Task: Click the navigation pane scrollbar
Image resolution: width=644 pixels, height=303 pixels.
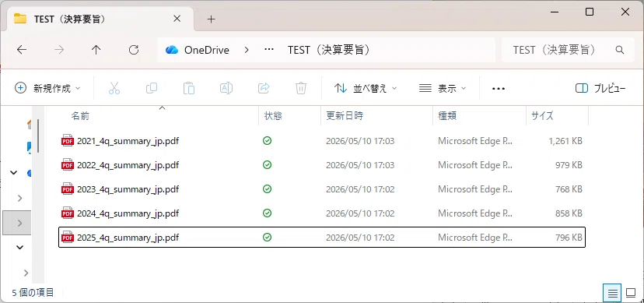Action: pyautogui.click(x=38, y=136)
